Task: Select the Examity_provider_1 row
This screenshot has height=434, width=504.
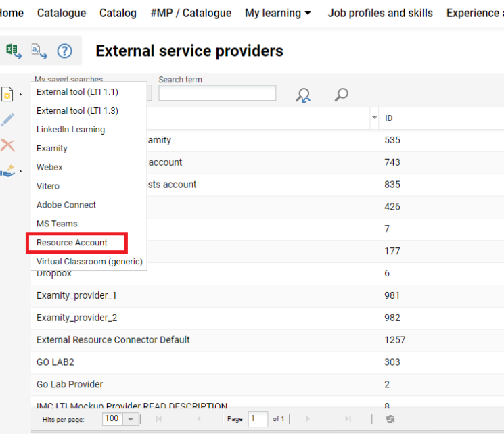Action: tap(267, 295)
